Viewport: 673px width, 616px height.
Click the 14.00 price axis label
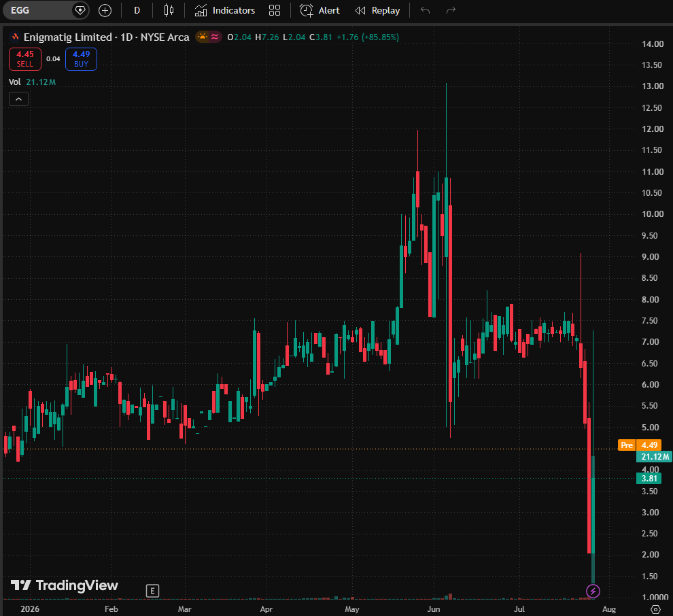click(x=653, y=44)
